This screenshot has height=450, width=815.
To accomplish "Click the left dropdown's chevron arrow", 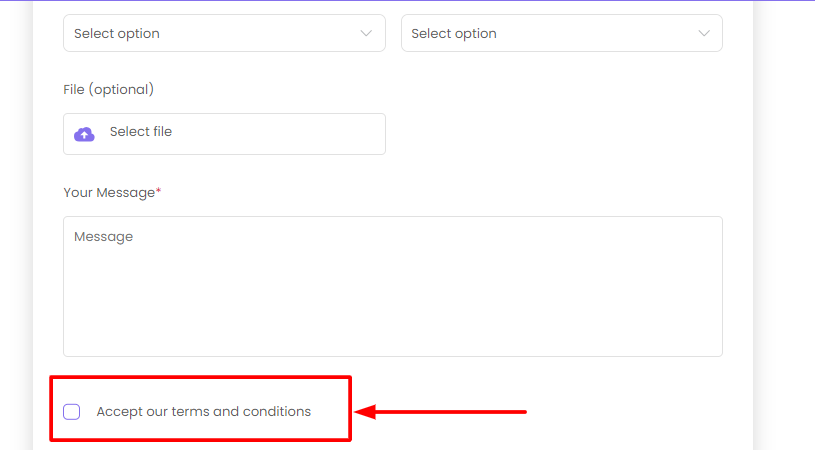I will coord(366,33).
